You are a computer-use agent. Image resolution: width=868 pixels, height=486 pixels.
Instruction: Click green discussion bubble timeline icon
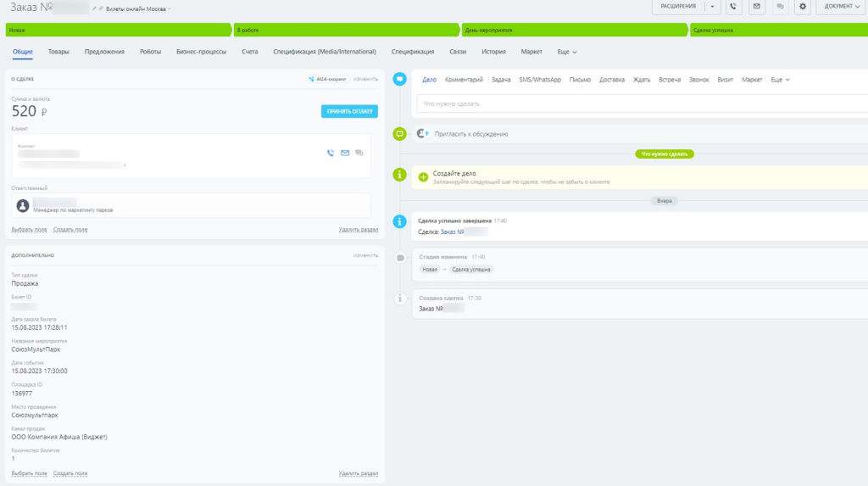pos(400,133)
